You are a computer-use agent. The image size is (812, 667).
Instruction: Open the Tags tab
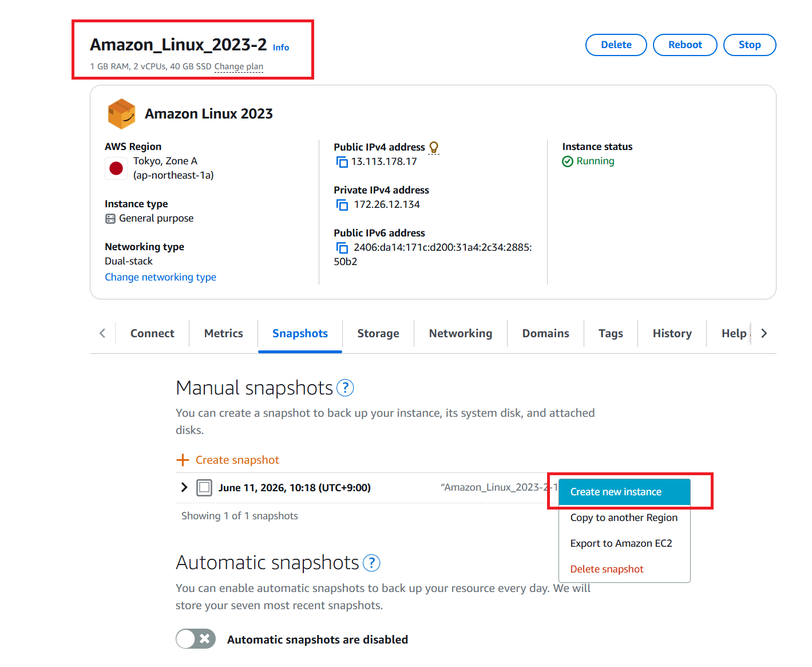pos(611,333)
